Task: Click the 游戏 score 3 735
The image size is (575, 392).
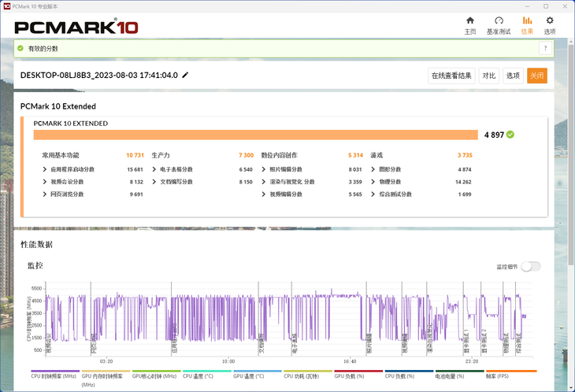Action: click(x=465, y=155)
